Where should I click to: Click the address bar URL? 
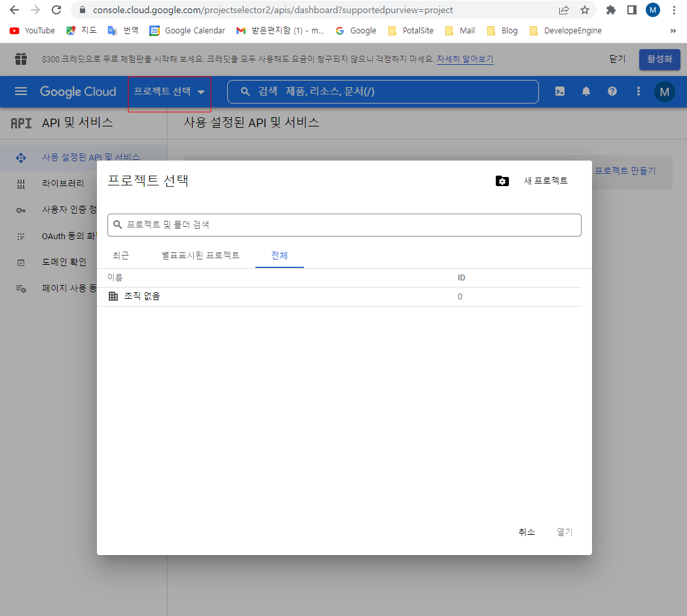tap(272, 10)
